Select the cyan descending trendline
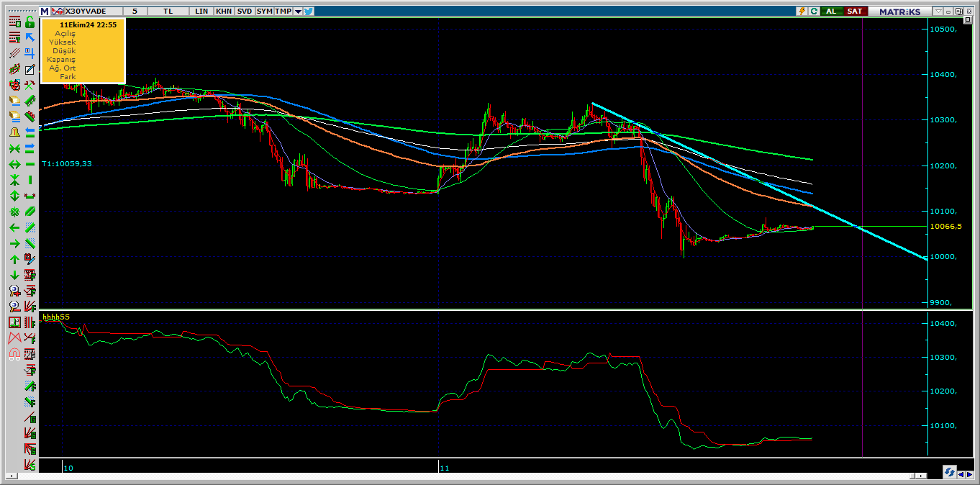980x485 pixels. (760, 181)
